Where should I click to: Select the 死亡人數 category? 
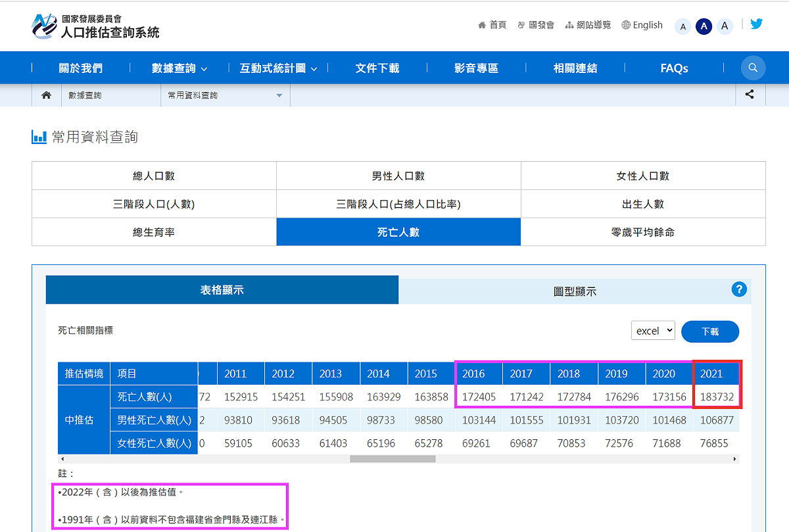(398, 232)
